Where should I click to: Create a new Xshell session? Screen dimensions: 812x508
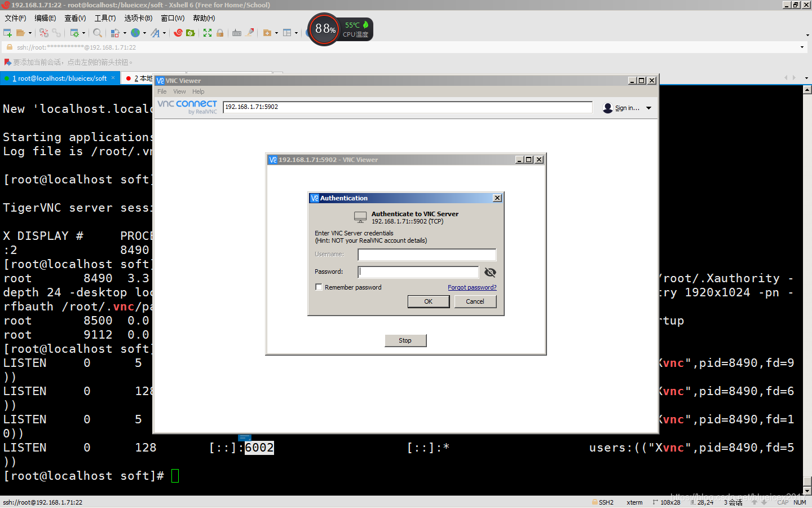tap(7, 33)
